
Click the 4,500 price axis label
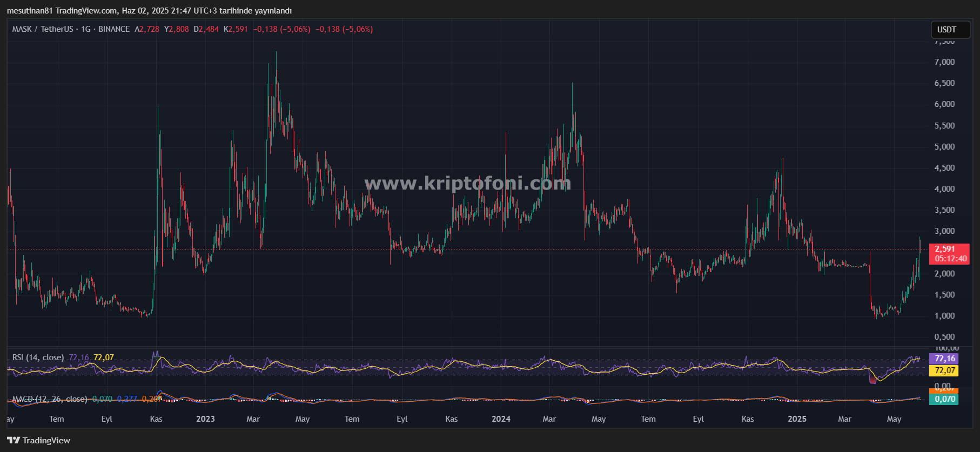pos(944,168)
